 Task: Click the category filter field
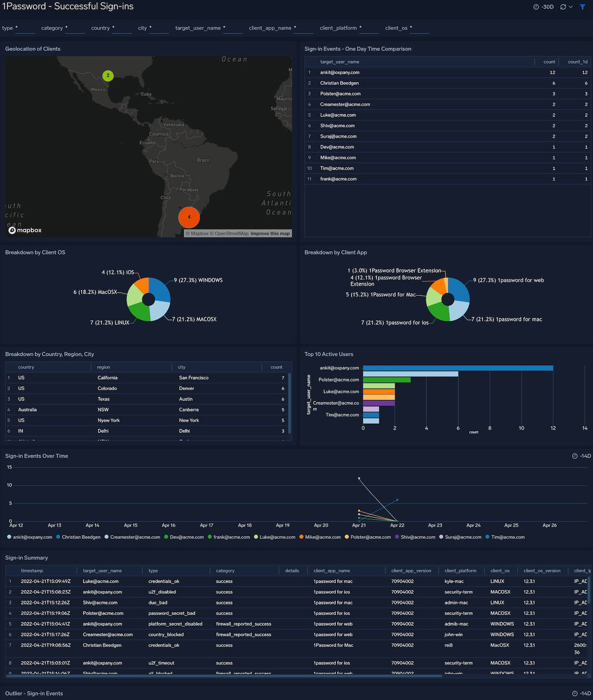click(x=75, y=28)
